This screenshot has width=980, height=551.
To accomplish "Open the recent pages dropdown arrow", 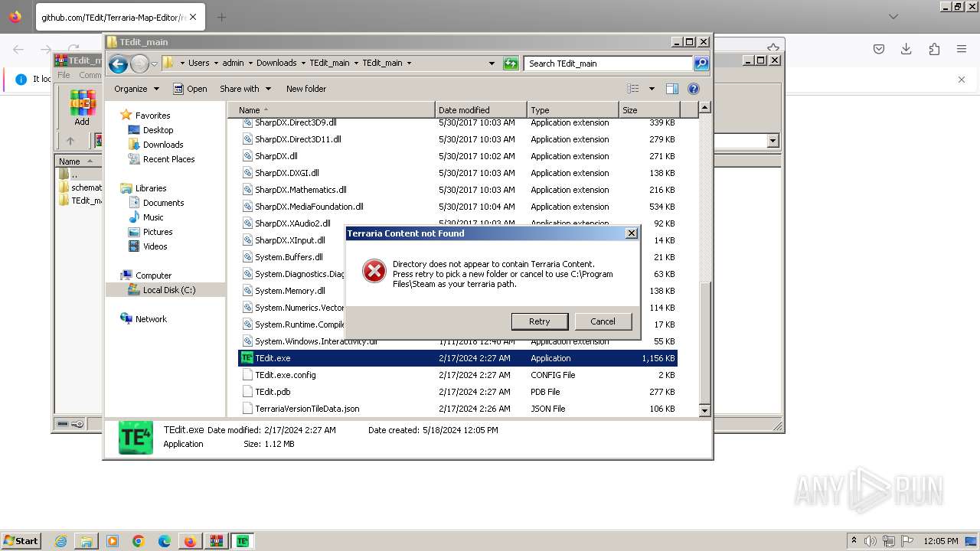I will pyautogui.click(x=154, y=64).
